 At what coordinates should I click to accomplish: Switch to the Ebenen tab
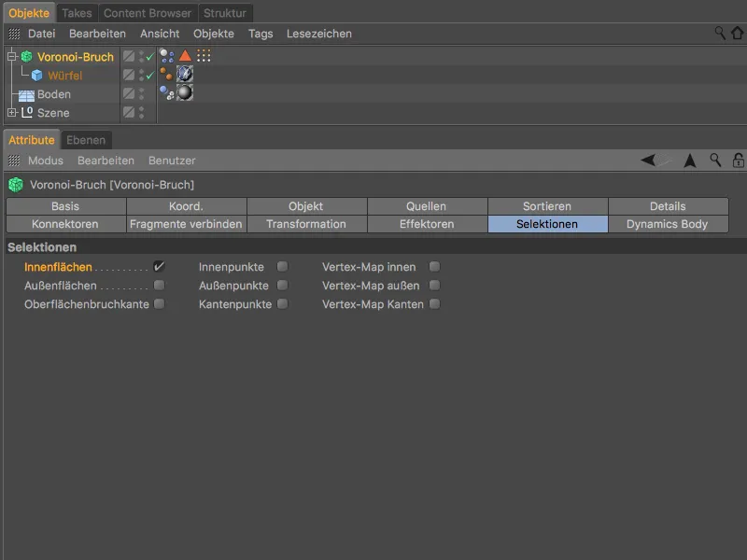[x=86, y=140]
